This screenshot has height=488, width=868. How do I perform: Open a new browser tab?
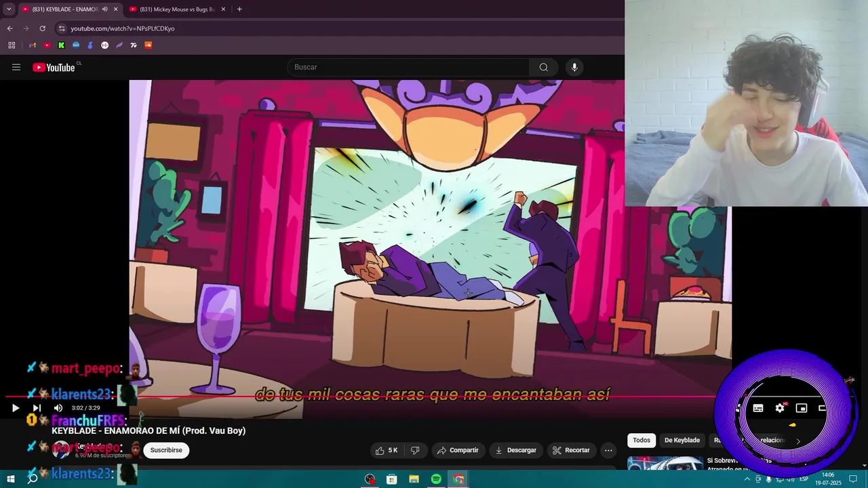tap(239, 9)
